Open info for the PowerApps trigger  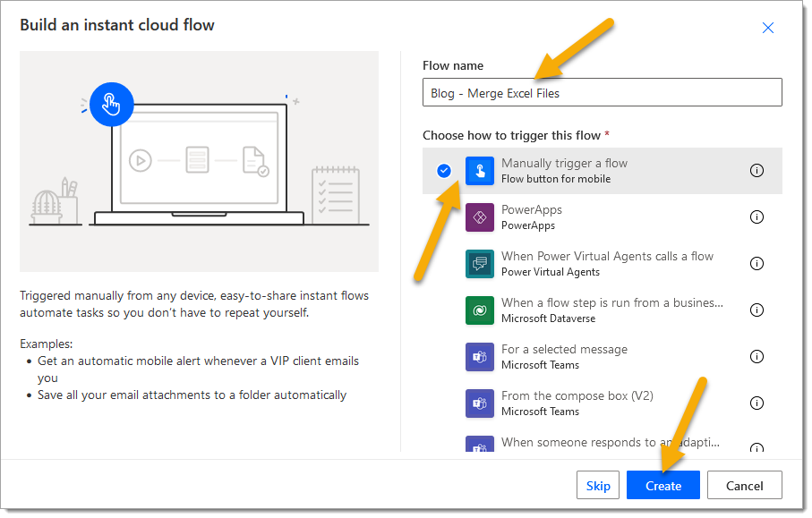[756, 217]
